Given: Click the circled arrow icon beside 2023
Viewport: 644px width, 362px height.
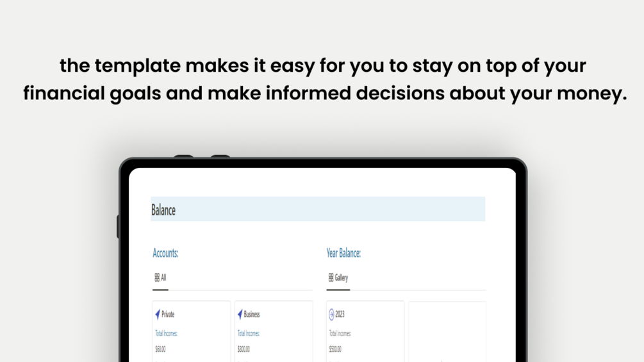Looking at the screenshot, I should (x=331, y=315).
